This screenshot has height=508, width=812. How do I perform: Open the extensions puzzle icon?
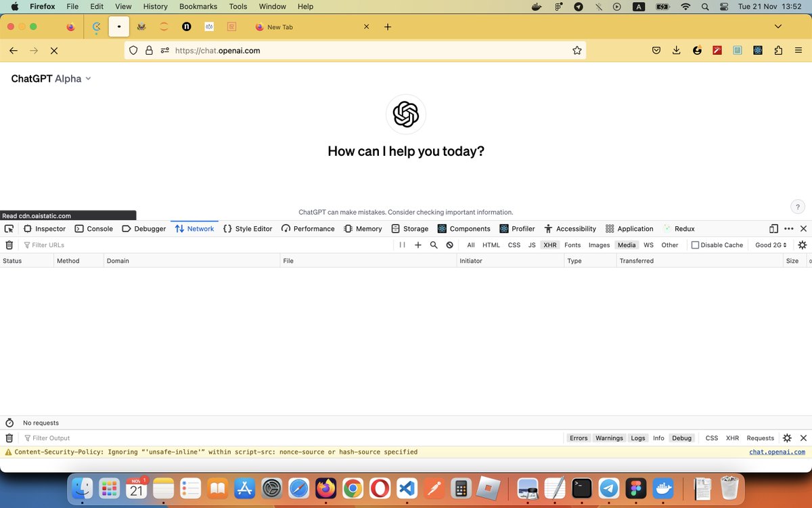(777, 50)
